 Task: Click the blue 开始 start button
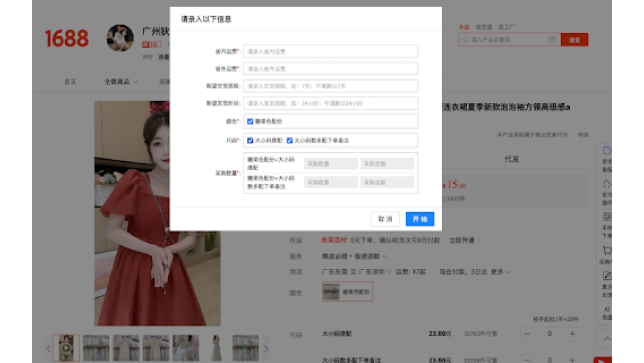point(420,219)
